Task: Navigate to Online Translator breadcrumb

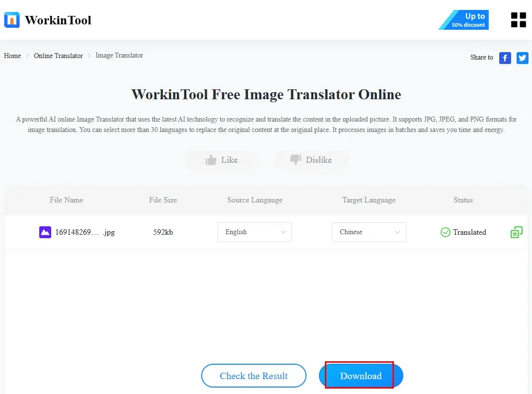Action: 58,56
